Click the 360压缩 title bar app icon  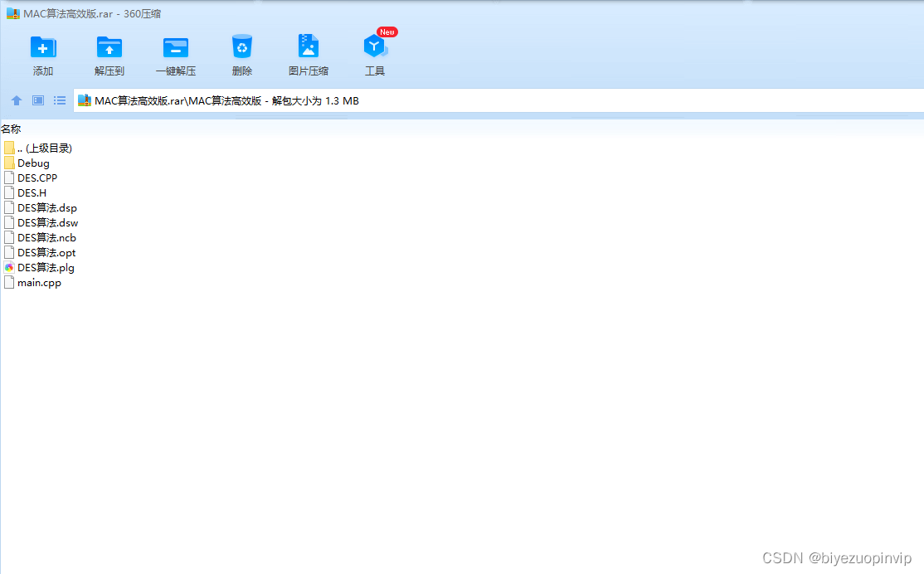(13, 13)
